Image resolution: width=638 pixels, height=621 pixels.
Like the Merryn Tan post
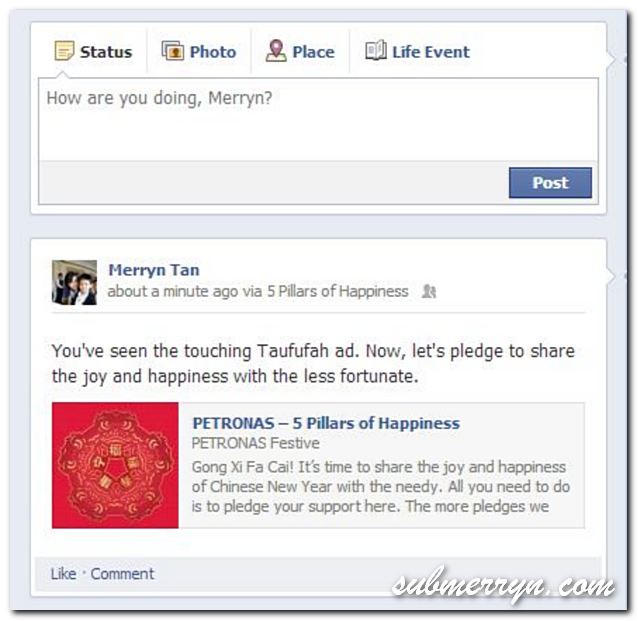(x=63, y=574)
